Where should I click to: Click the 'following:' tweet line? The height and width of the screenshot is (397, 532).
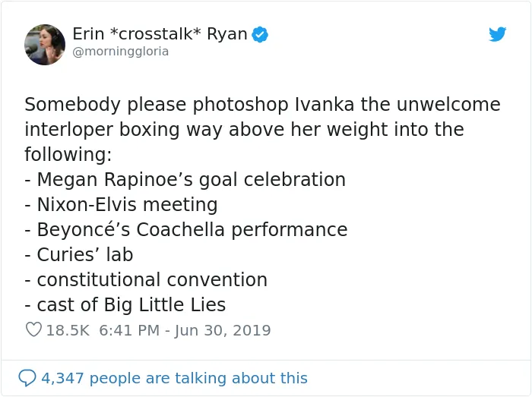pos(68,155)
